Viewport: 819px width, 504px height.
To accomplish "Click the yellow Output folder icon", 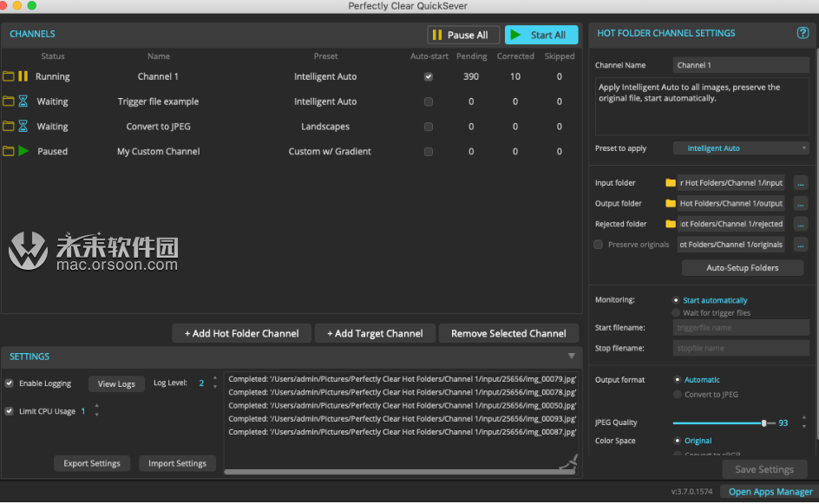I will point(671,203).
